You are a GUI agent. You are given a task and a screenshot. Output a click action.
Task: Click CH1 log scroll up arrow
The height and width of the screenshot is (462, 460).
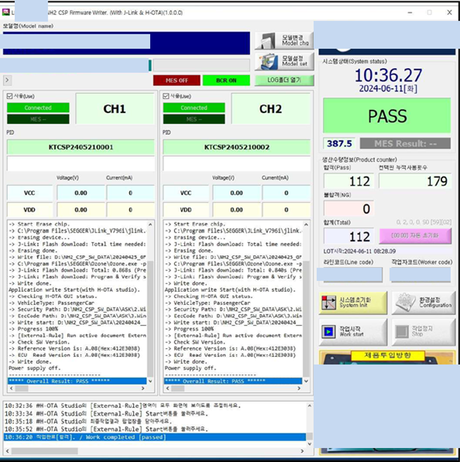point(150,225)
